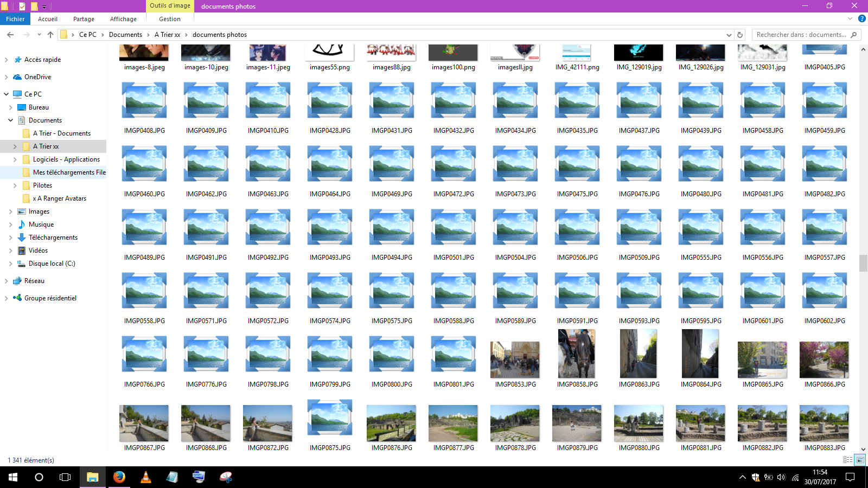This screenshot has height=488, width=868.
Task: Open Cortana search circle
Action: [39, 477]
